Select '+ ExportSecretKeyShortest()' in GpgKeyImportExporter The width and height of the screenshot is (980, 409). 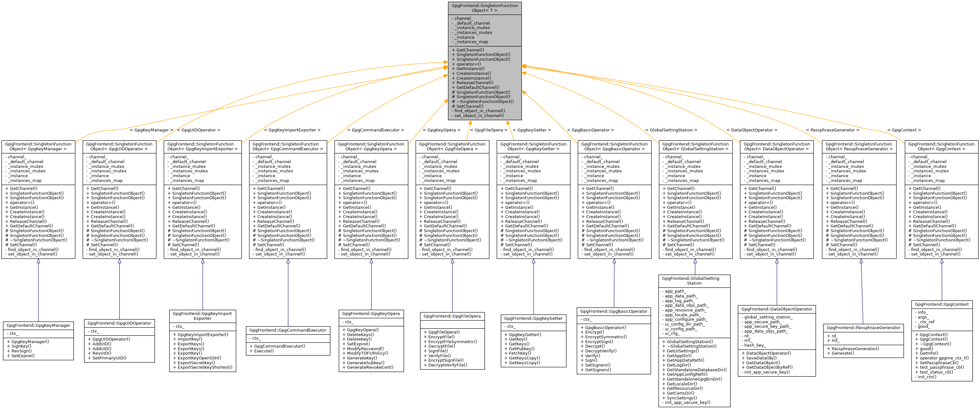(x=202, y=367)
